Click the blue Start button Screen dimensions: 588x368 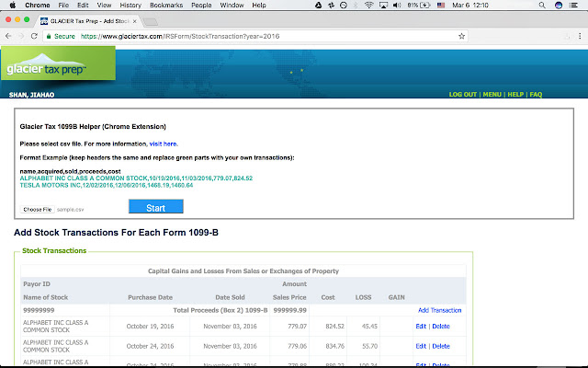[156, 206]
